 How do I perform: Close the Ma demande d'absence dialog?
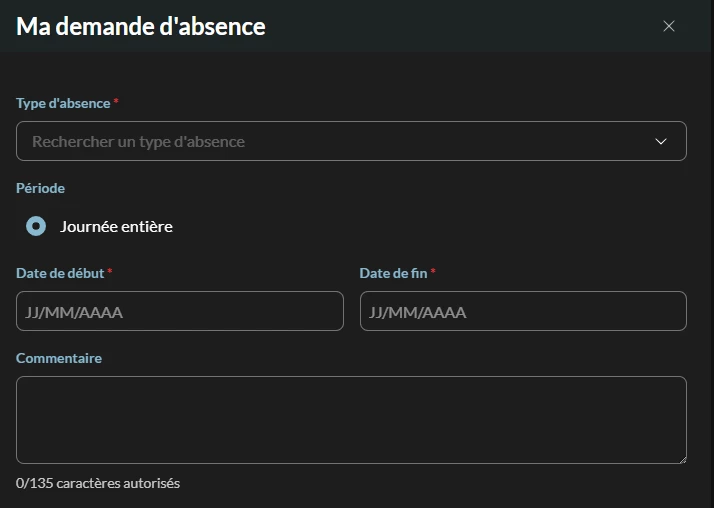(669, 26)
